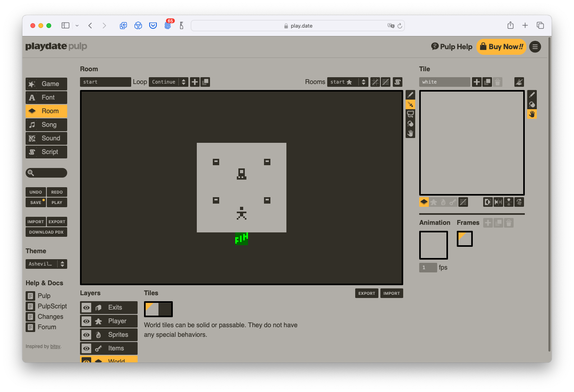574x392 pixels.
Task: Open a new Safari tab
Action: pyautogui.click(x=525, y=26)
